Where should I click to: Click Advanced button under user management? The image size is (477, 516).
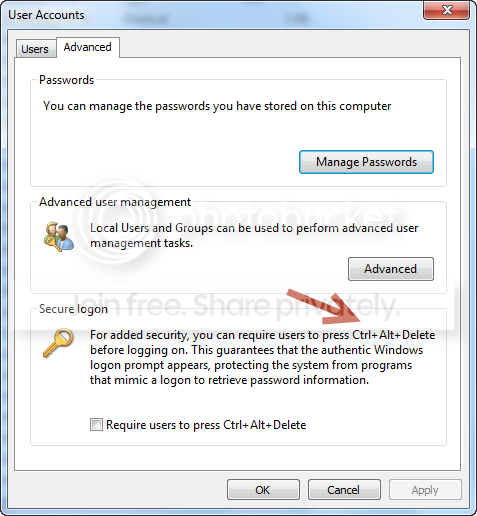coord(391,269)
